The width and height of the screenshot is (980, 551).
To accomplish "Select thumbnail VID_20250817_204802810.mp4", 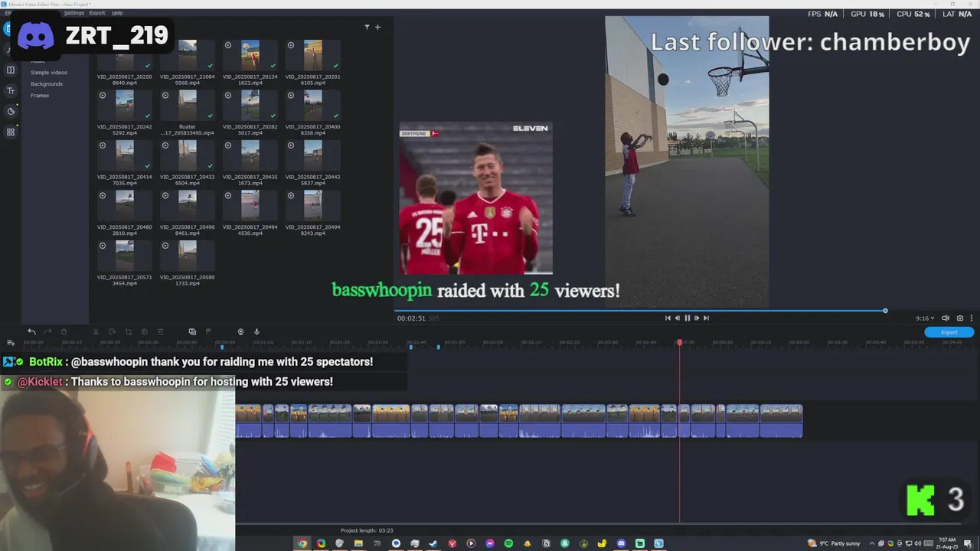I will 125,205.
